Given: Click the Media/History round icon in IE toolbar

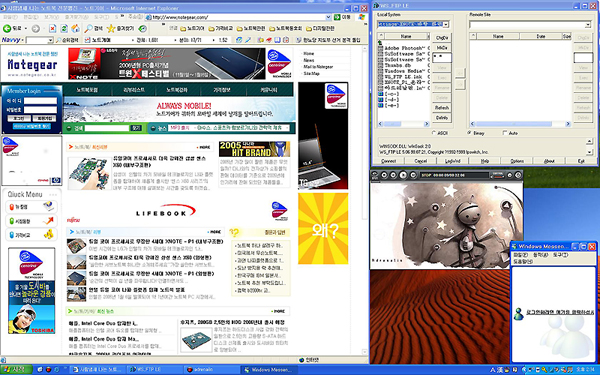Looking at the screenshot, I should (x=142, y=29).
